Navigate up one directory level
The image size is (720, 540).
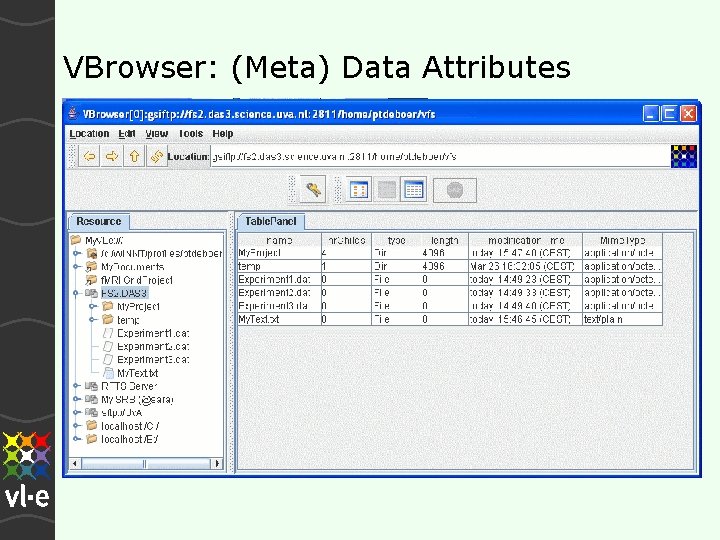134,157
